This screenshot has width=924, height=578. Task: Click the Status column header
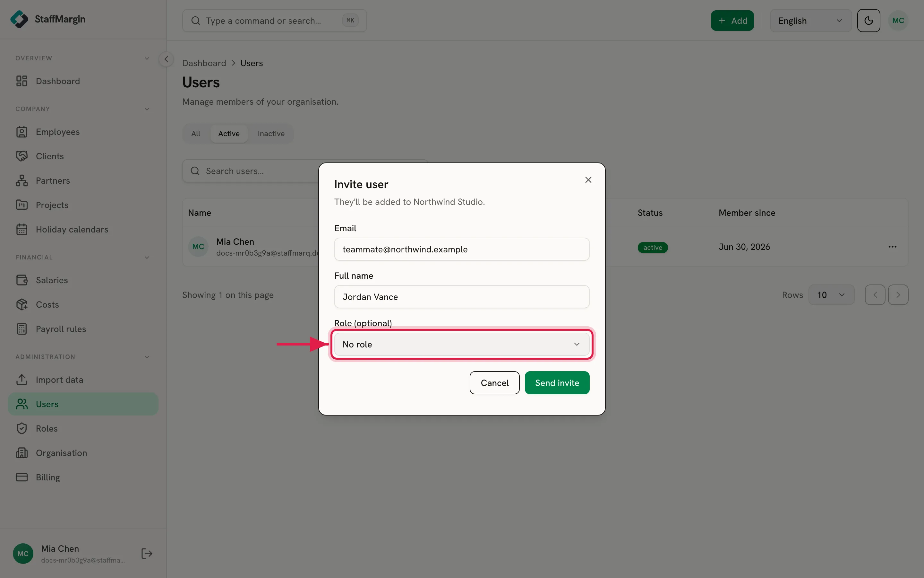(650, 213)
